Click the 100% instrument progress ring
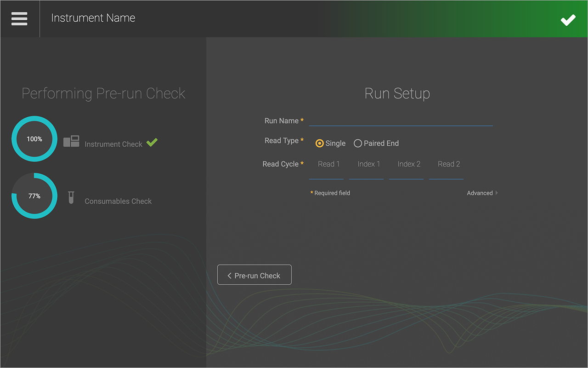The image size is (588, 368). 34,139
